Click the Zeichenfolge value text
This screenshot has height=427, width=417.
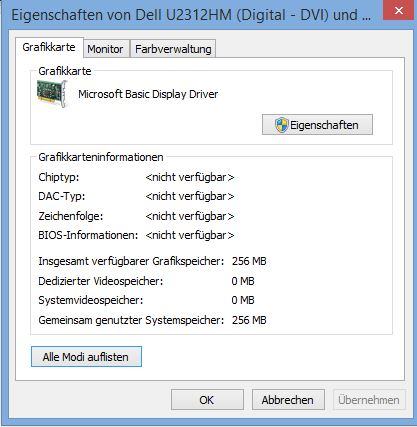tap(190, 216)
